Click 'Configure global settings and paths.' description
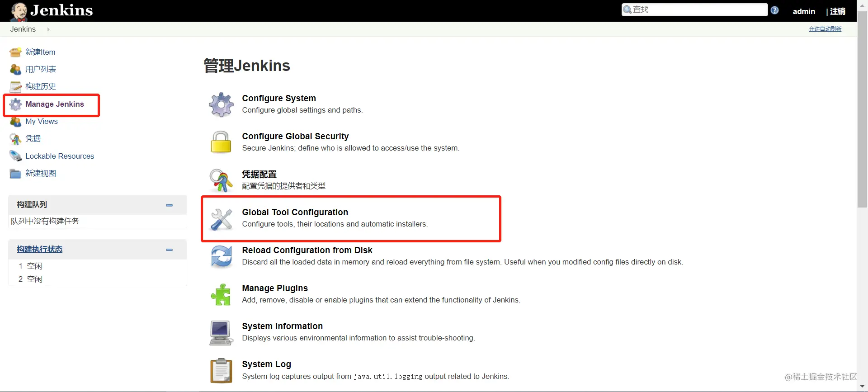This screenshot has width=868, height=392. (x=302, y=110)
